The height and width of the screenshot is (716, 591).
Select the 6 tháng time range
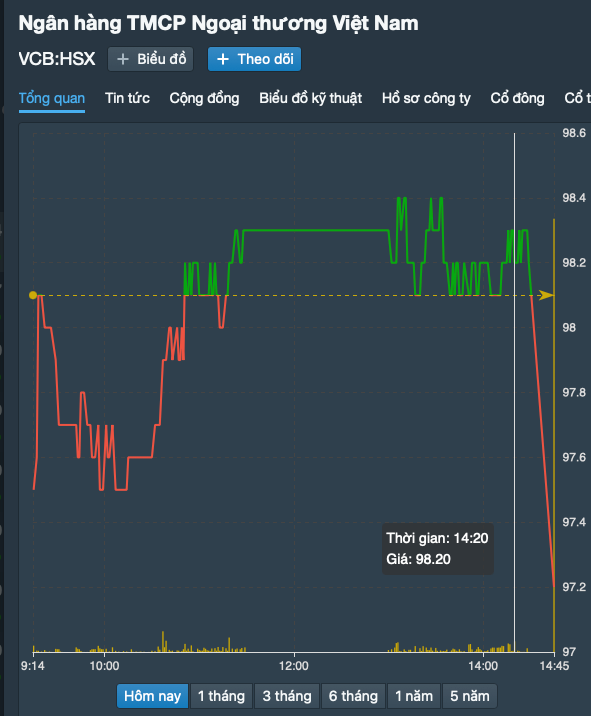pos(354,696)
